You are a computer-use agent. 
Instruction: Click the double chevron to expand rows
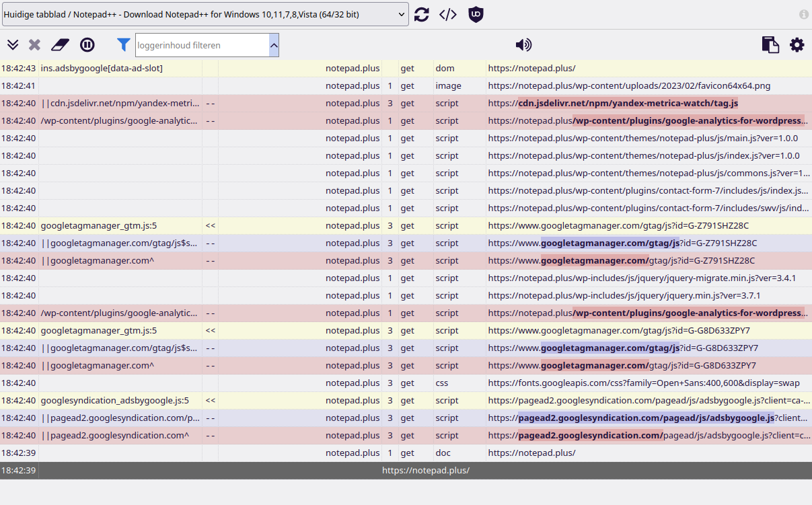pyautogui.click(x=13, y=45)
